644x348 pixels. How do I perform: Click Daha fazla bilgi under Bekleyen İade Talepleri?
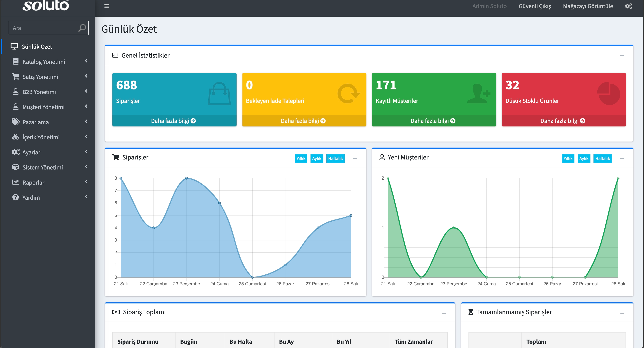point(304,121)
